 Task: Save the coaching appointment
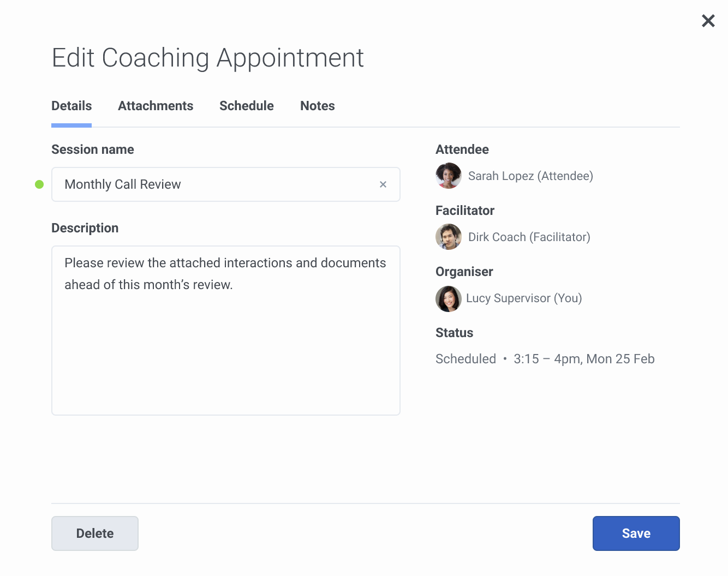click(x=636, y=533)
